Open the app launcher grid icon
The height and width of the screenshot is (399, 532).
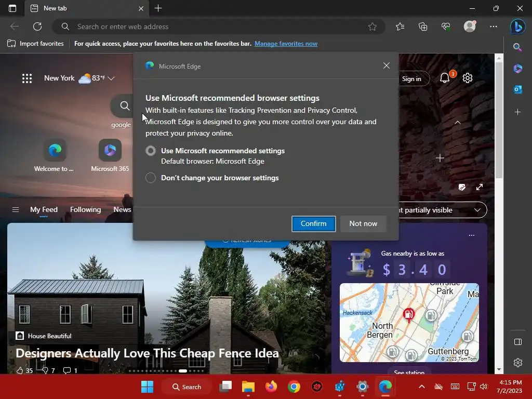point(27,78)
